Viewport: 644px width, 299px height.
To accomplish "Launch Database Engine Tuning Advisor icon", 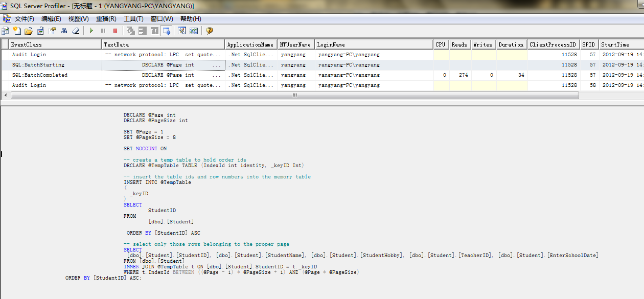I will click(181, 31).
